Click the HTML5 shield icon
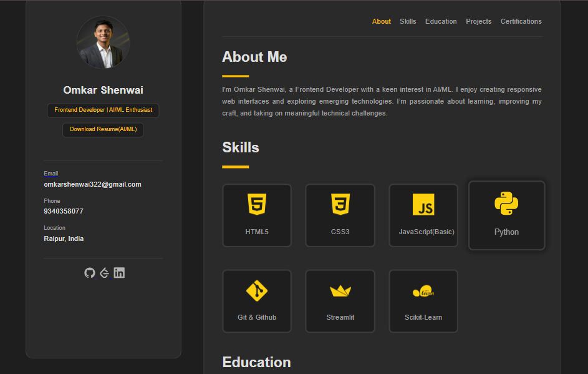Viewport: 588px width, 374px height. coord(257,204)
